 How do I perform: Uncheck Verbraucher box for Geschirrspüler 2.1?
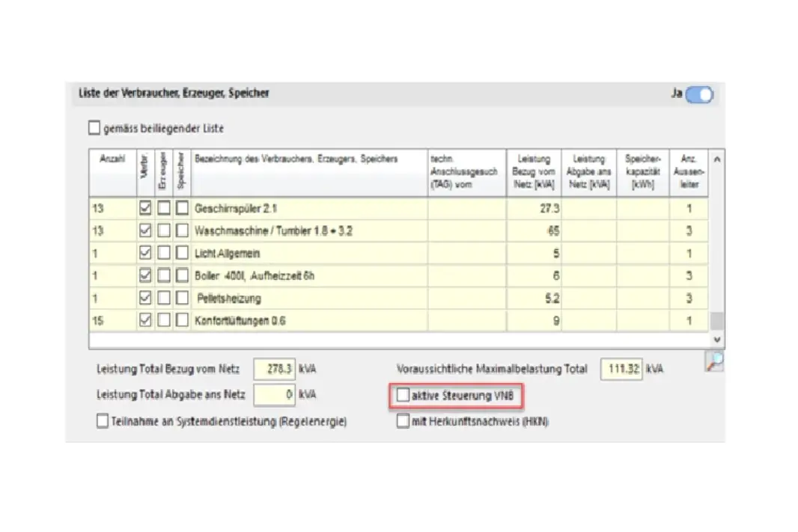click(145, 208)
